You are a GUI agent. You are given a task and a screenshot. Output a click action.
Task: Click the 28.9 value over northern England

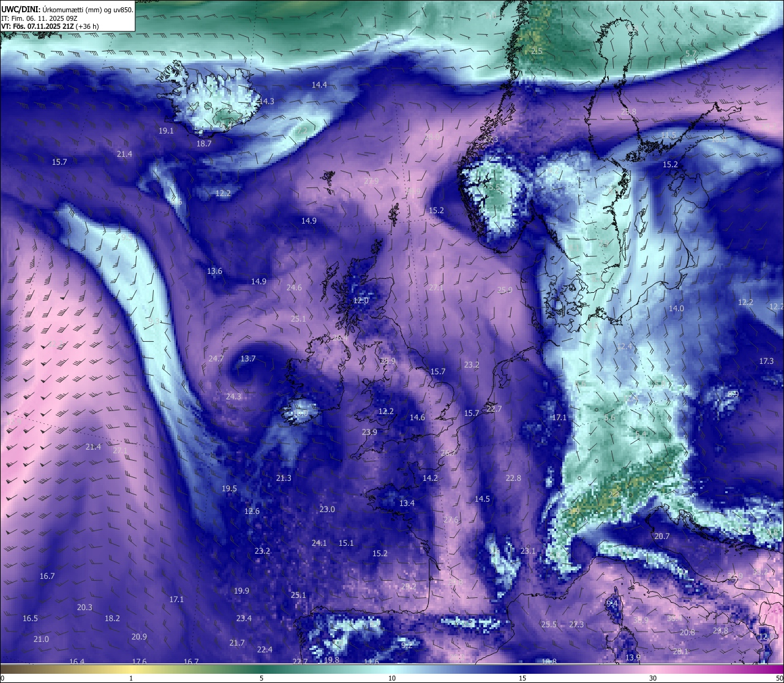[x=388, y=361]
